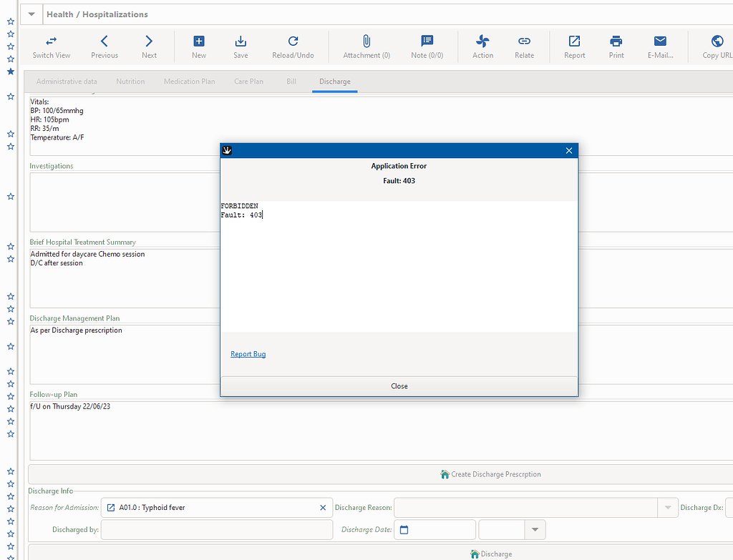This screenshot has height=560, width=733.
Task: Open the Care Plan tab
Action: tap(248, 82)
